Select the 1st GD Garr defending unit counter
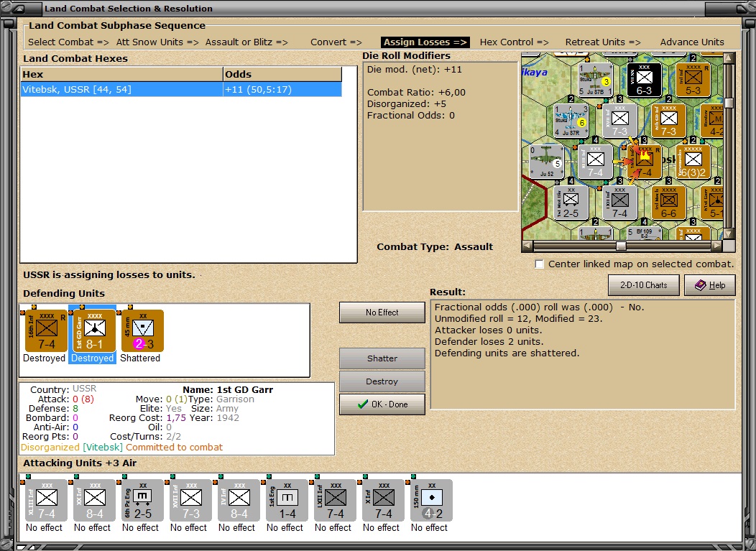756x551 pixels. pyautogui.click(x=95, y=330)
